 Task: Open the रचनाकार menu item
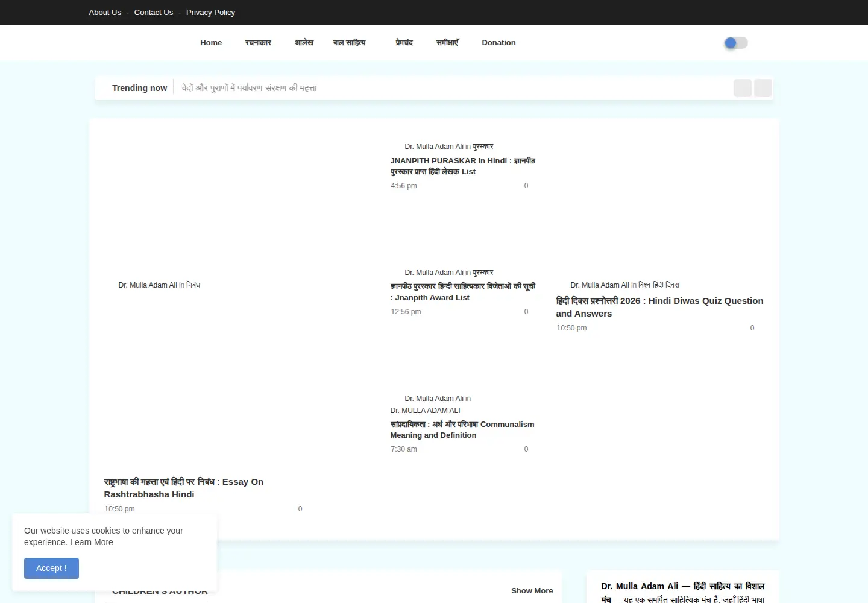pos(258,43)
